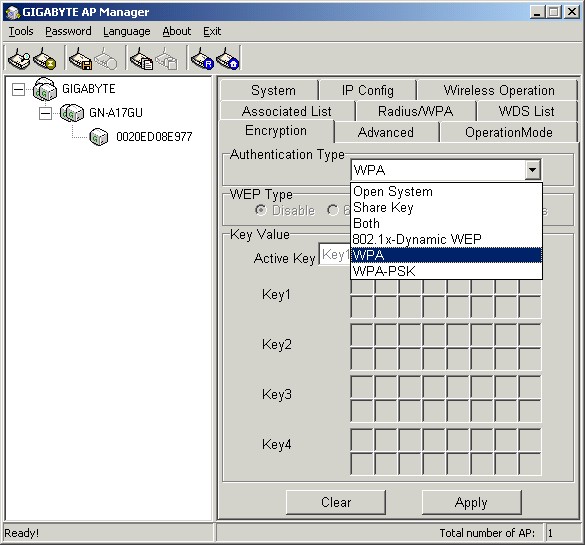The height and width of the screenshot is (545, 585).
Task: Click the router icon with home badge
Action: [227, 59]
